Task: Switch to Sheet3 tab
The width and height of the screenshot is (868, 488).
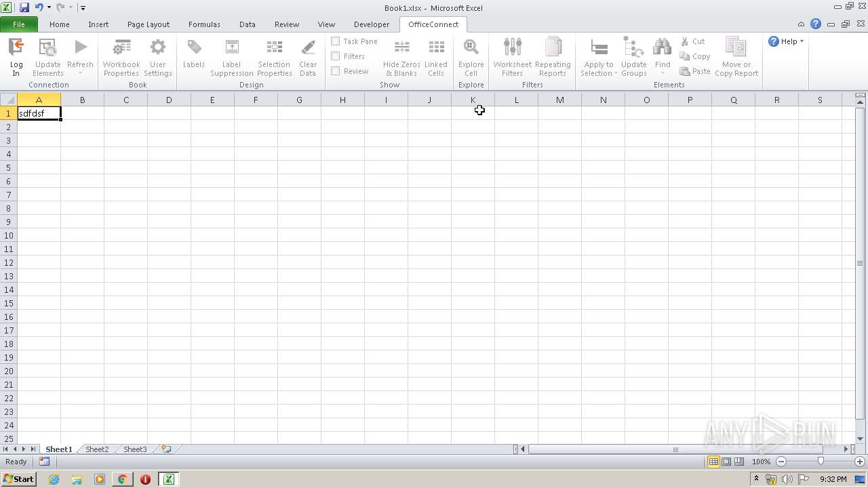Action: point(135,449)
